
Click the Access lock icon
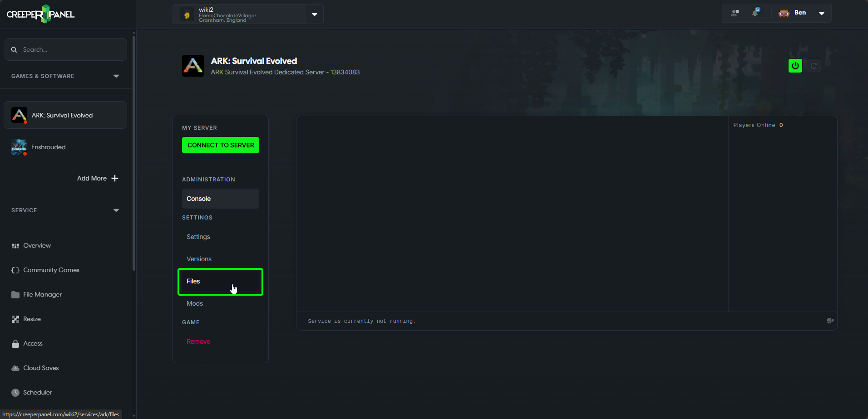tap(15, 344)
